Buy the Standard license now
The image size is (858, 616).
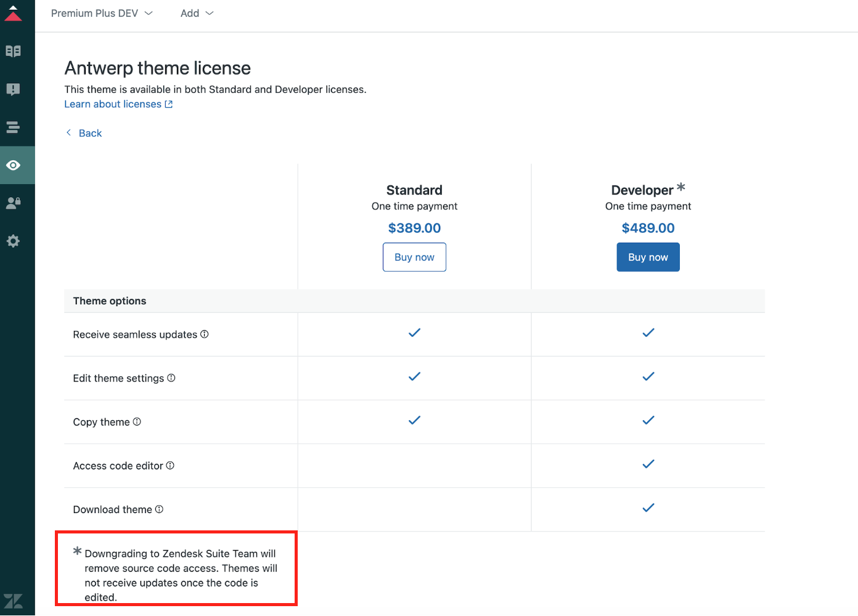[x=414, y=257]
